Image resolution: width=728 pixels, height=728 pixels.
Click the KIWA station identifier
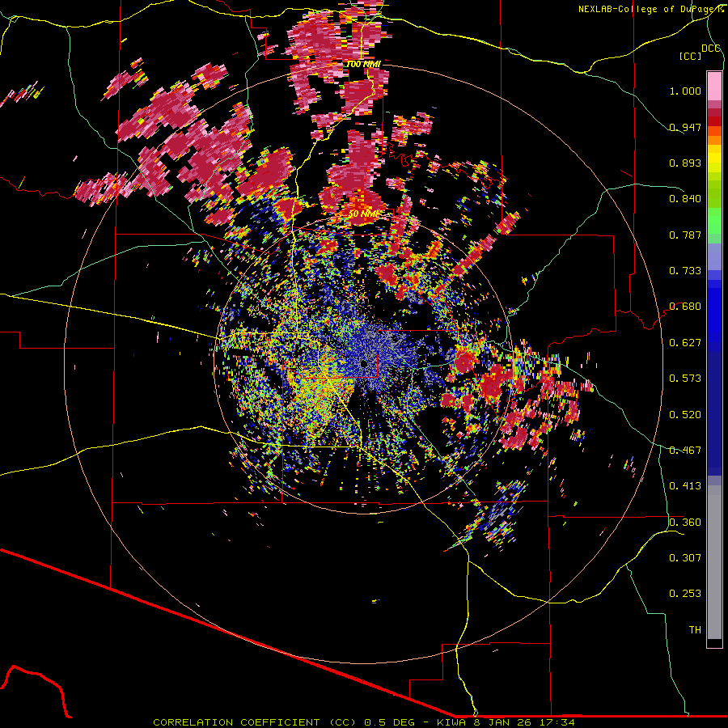[x=451, y=722]
